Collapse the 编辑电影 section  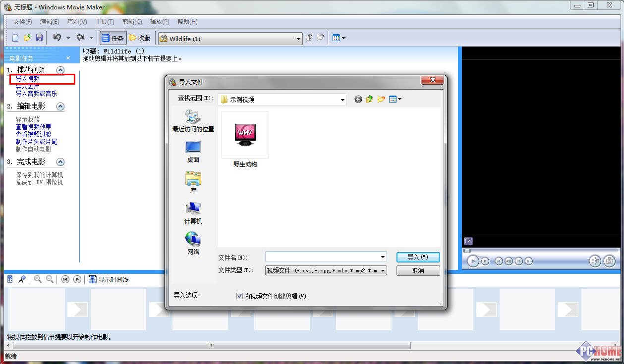[x=60, y=106]
